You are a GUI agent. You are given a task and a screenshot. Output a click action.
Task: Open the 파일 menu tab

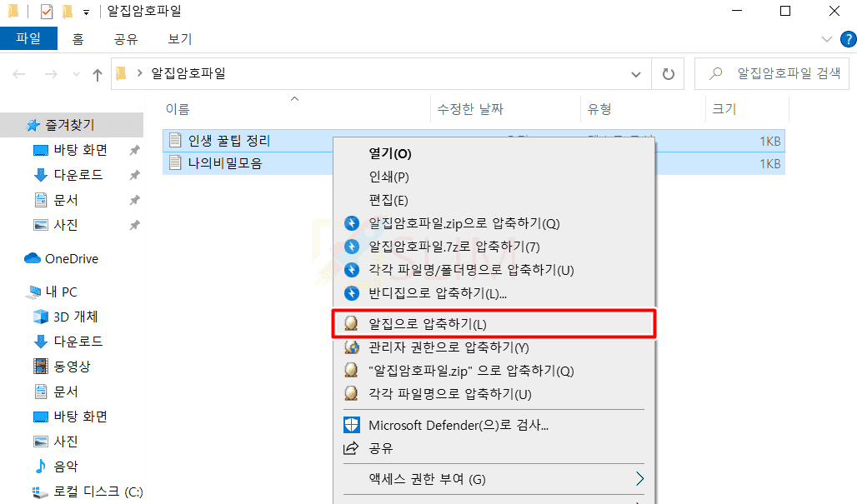coord(28,38)
